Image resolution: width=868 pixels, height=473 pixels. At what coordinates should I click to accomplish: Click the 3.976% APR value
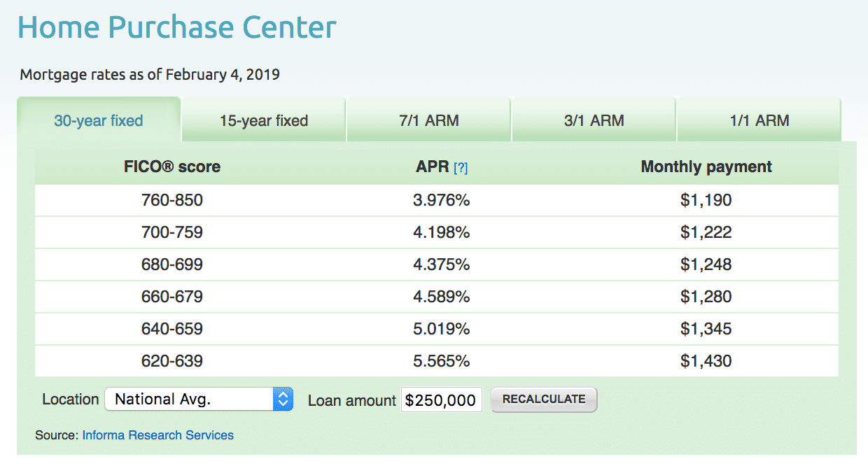(441, 200)
